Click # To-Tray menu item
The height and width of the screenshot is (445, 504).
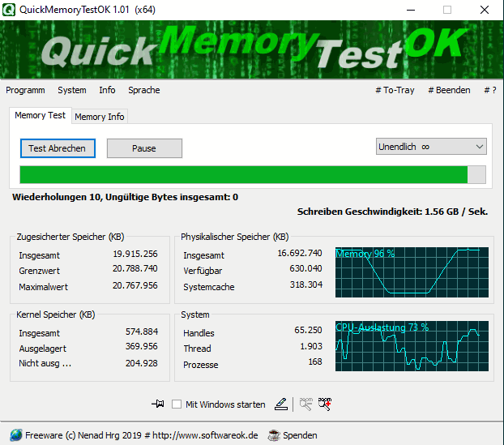[x=395, y=90]
